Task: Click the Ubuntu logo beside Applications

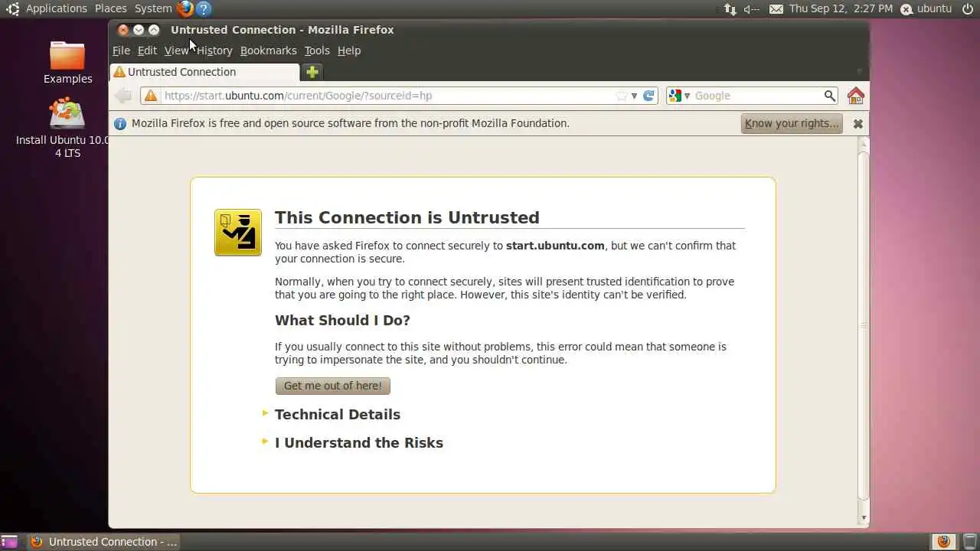Action: [x=12, y=9]
